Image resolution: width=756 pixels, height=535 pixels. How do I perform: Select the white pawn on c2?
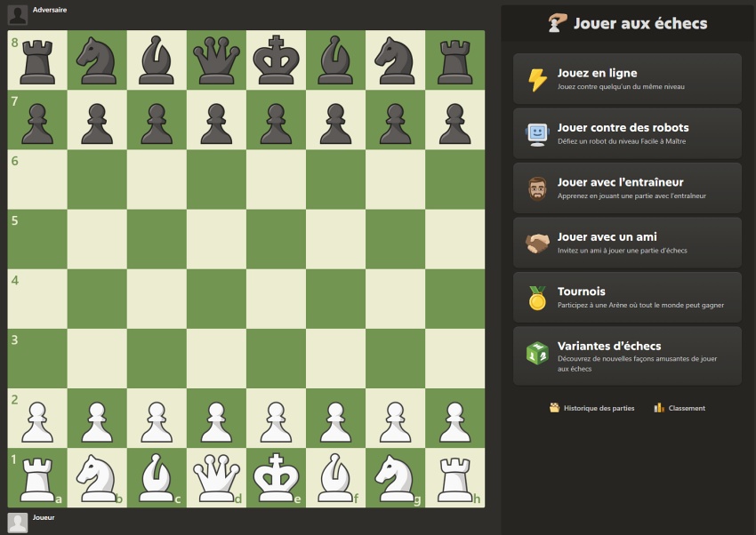[x=157, y=422]
